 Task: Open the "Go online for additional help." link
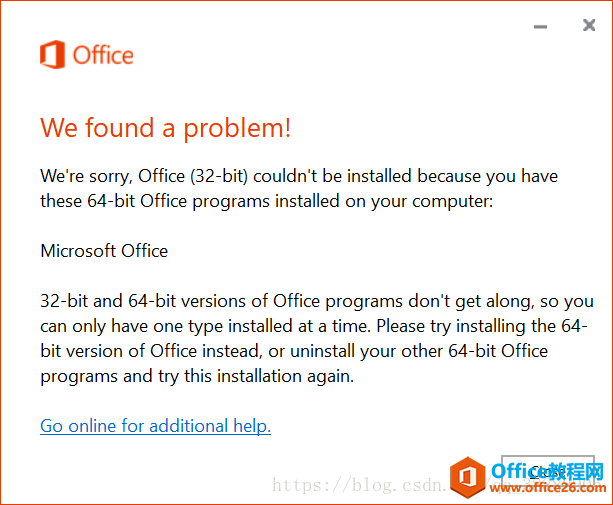(155, 426)
